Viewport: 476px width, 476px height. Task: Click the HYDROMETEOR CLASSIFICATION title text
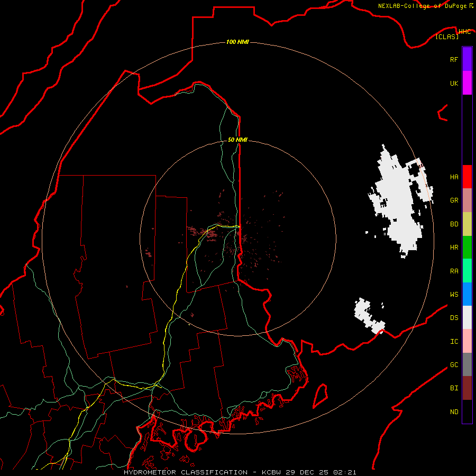click(x=186, y=472)
